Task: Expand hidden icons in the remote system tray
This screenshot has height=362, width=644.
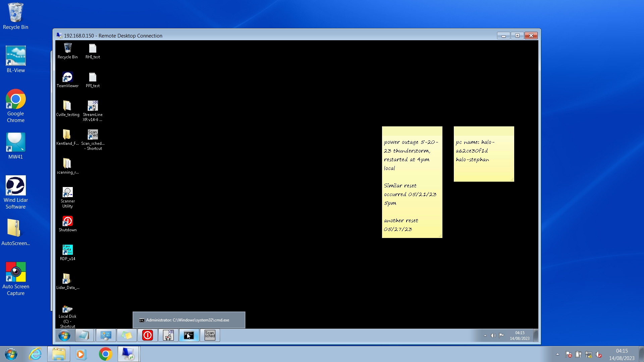Action: coord(485,336)
